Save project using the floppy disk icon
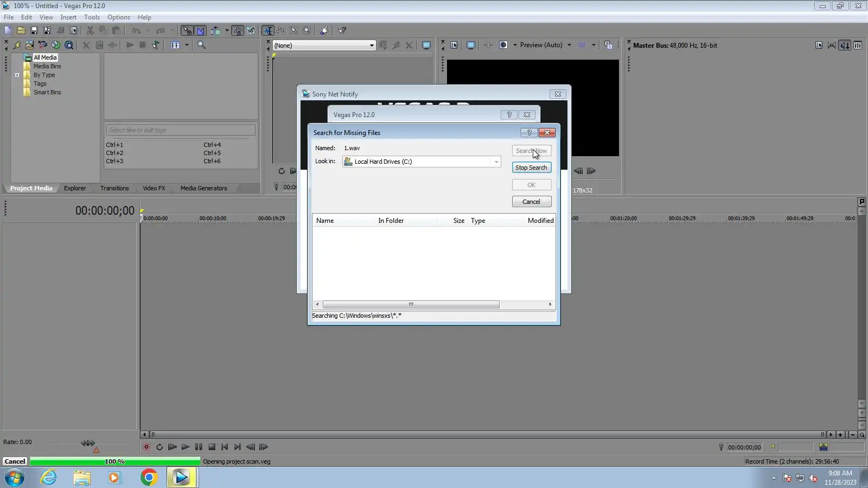 coord(34,30)
